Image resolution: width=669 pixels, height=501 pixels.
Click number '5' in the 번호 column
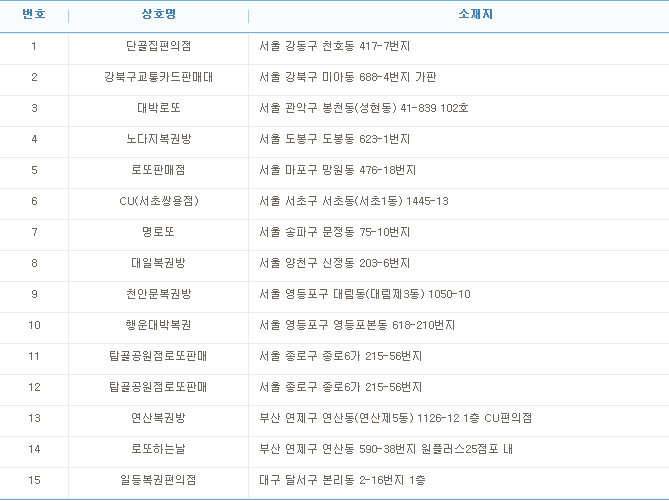coord(34,170)
